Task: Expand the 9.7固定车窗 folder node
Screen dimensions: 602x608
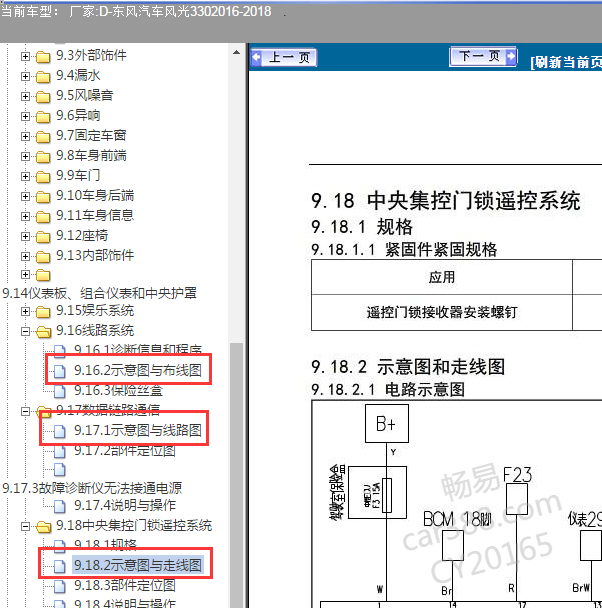Action: pos(25,136)
